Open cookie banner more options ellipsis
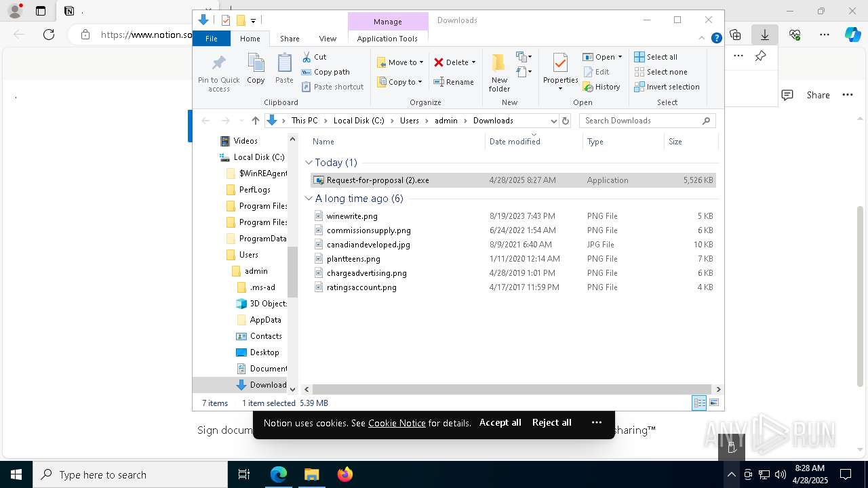 pyautogui.click(x=597, y=422)
